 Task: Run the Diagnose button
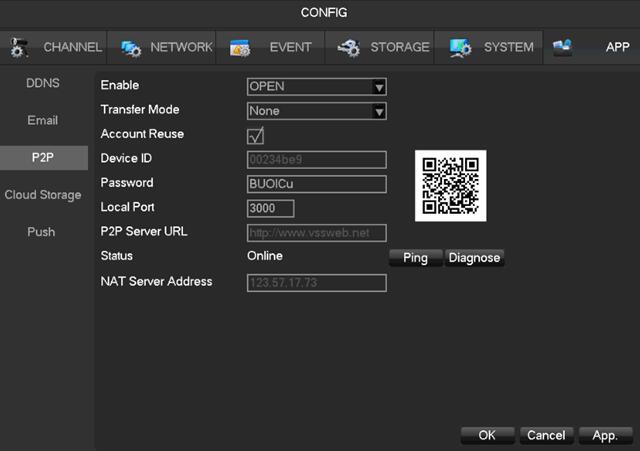474,258
